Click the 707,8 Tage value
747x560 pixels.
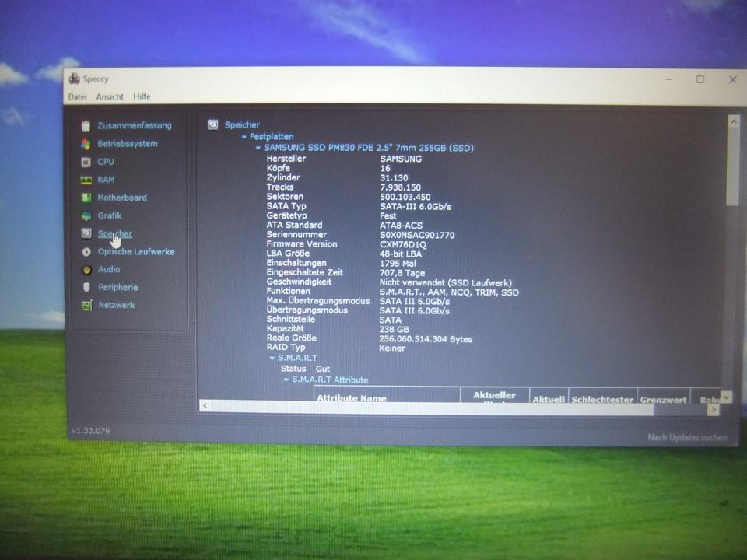402,273
